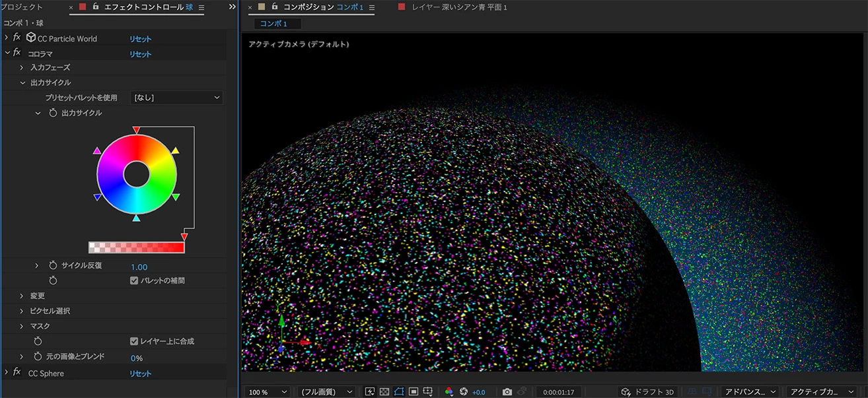This screenshot has width=868, height=398.
Task: Toggle the ドラフト 3D button
Action: click(648, 392)
